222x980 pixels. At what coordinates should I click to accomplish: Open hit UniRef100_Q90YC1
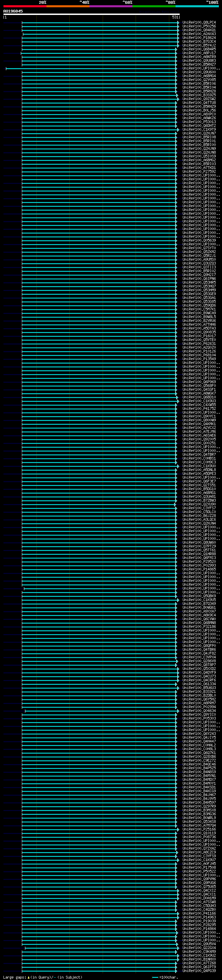pyautogui.click(x=199, y=416)
